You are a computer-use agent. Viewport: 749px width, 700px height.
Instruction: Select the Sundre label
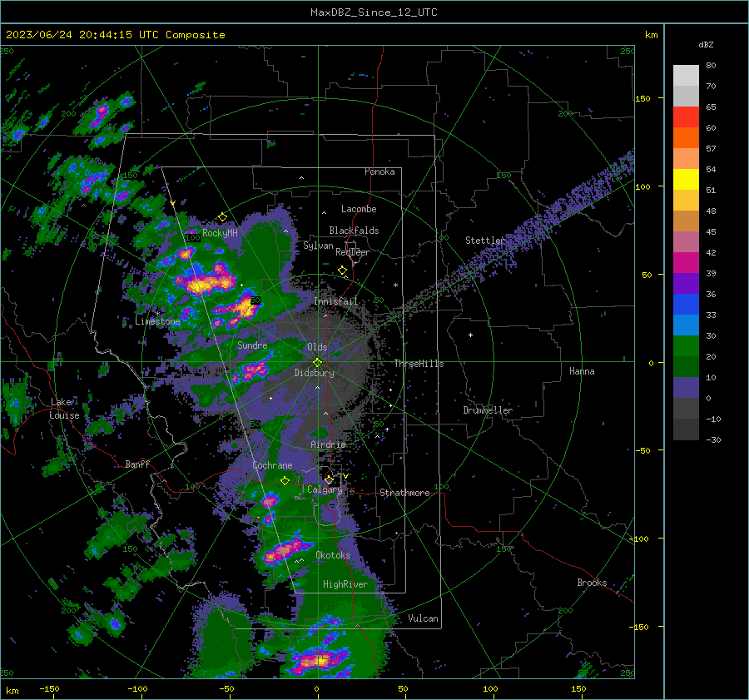point(252,345)
